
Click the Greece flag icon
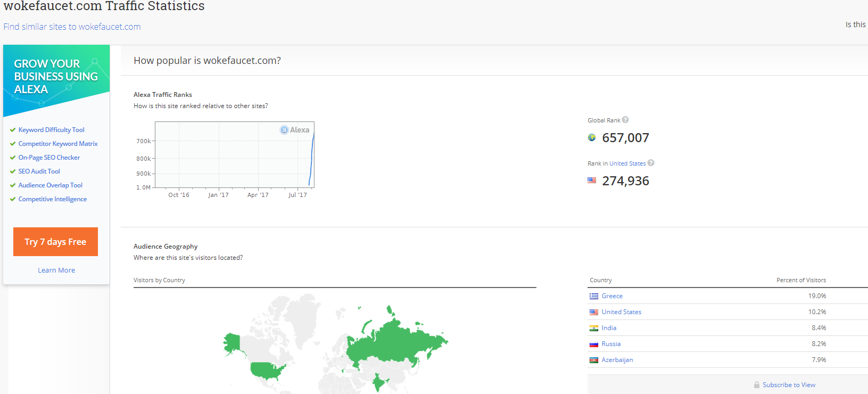click(594, 296)
